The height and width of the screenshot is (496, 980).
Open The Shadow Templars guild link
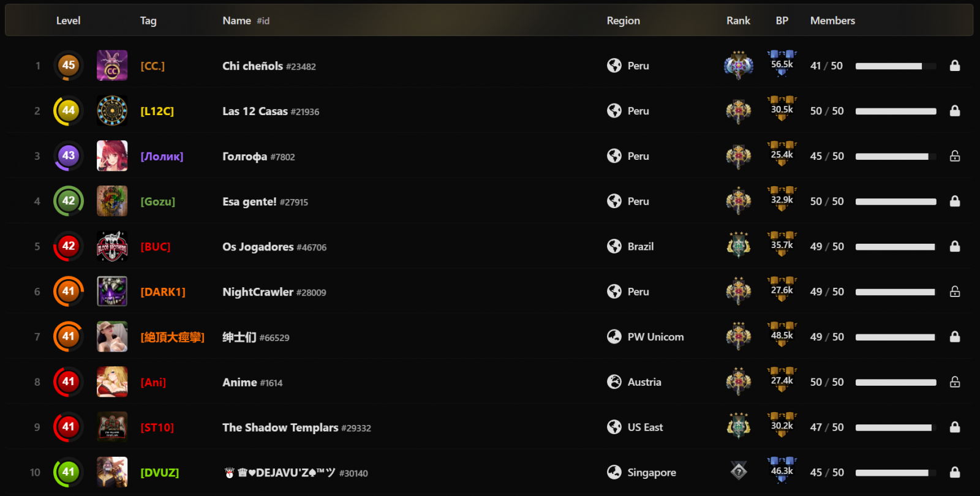tap(280, 427)
